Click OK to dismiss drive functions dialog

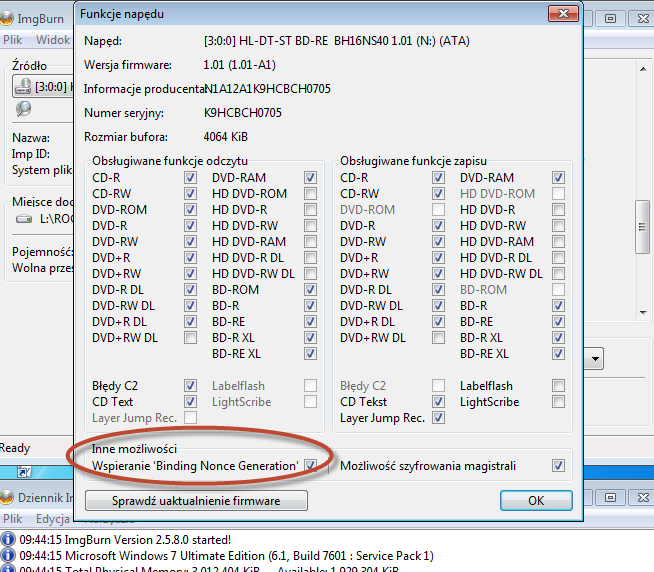click(x=536, y=500)
